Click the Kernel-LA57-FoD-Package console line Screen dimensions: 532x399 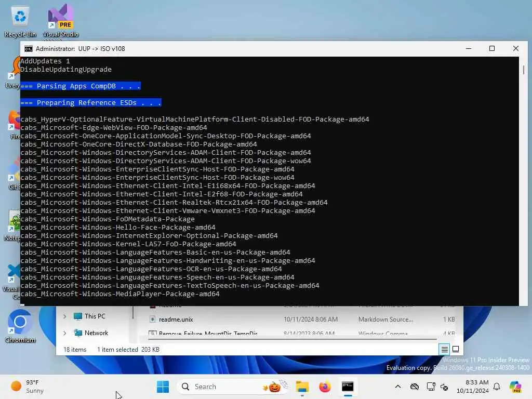pyautogui.click(x=128, y=244)
